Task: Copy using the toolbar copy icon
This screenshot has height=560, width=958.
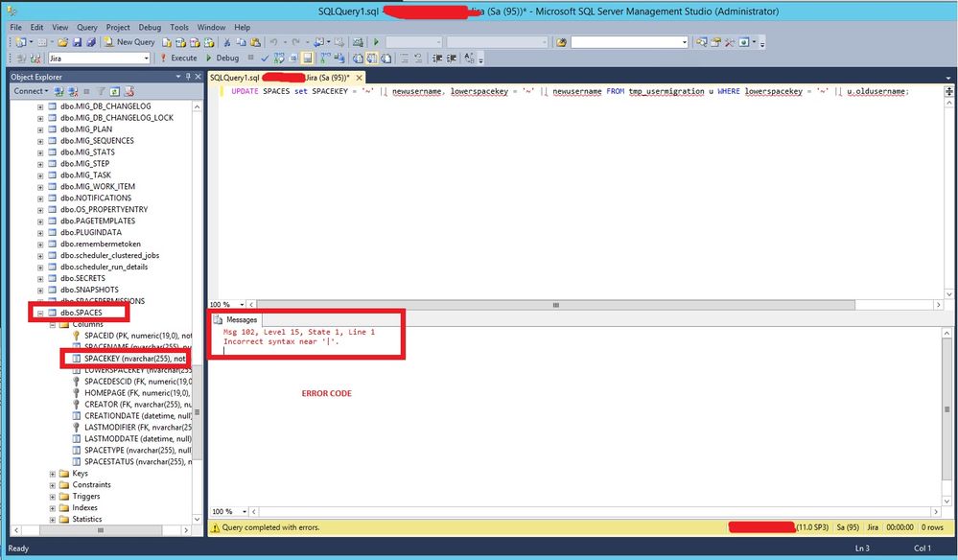Action: click(x=242, y=42)
